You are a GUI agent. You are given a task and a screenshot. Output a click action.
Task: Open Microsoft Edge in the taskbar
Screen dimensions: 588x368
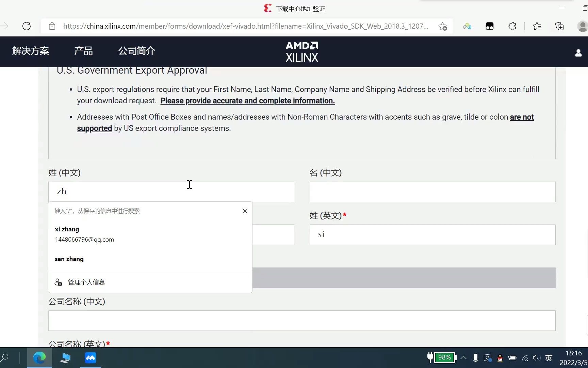[x=39, y=358]
